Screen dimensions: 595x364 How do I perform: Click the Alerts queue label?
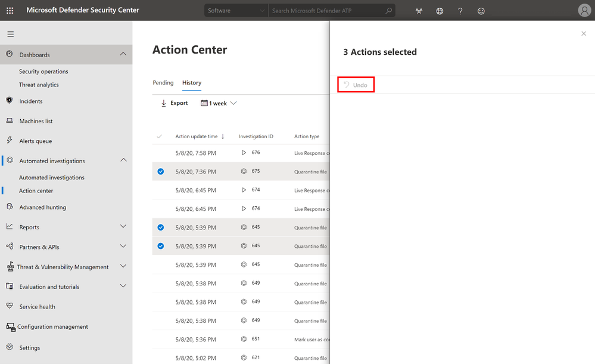[36, 141]
